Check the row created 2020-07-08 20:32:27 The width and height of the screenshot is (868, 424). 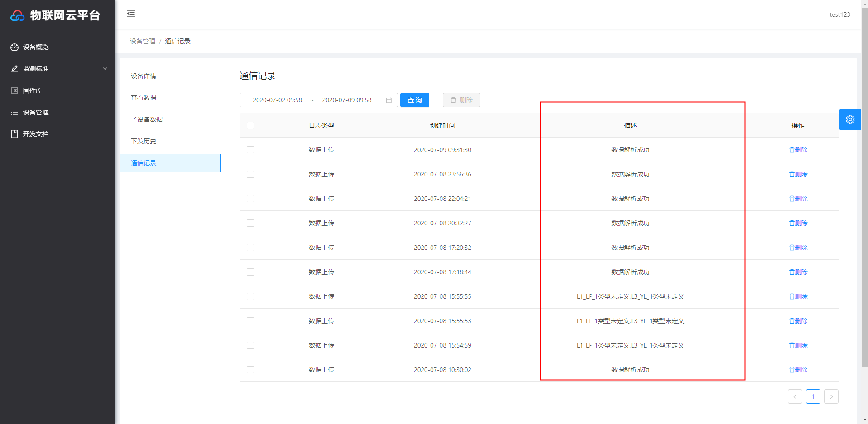(x=250, y=223)
